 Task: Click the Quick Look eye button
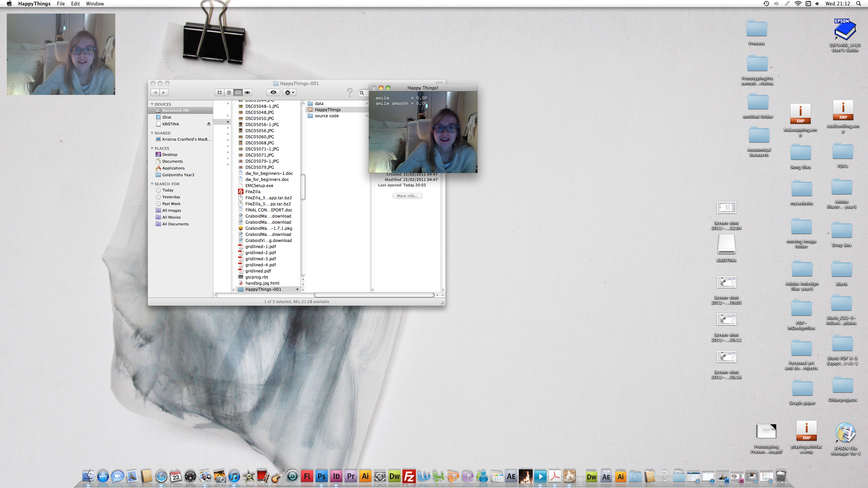[x=273, y=92]
